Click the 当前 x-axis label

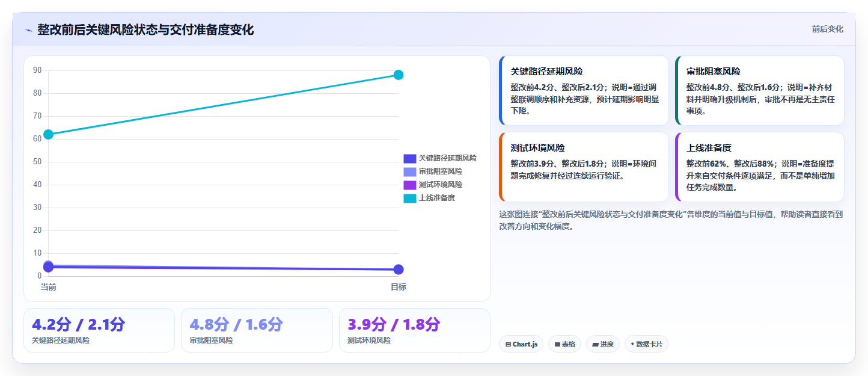[x=48, y=287]
